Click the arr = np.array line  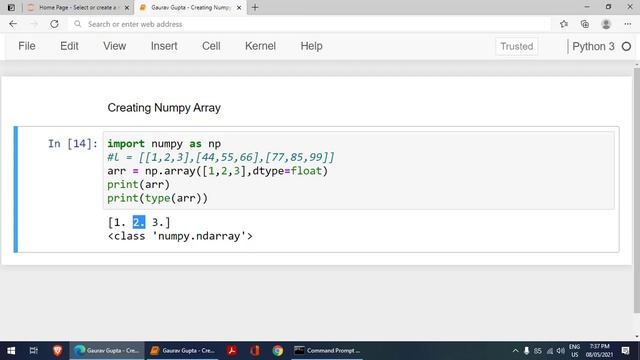click(218, 171)
